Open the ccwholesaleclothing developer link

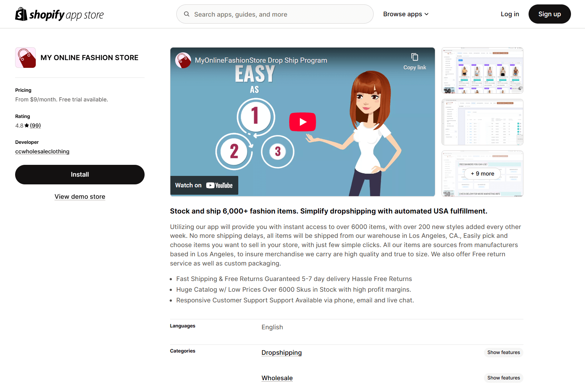[42, 152]
